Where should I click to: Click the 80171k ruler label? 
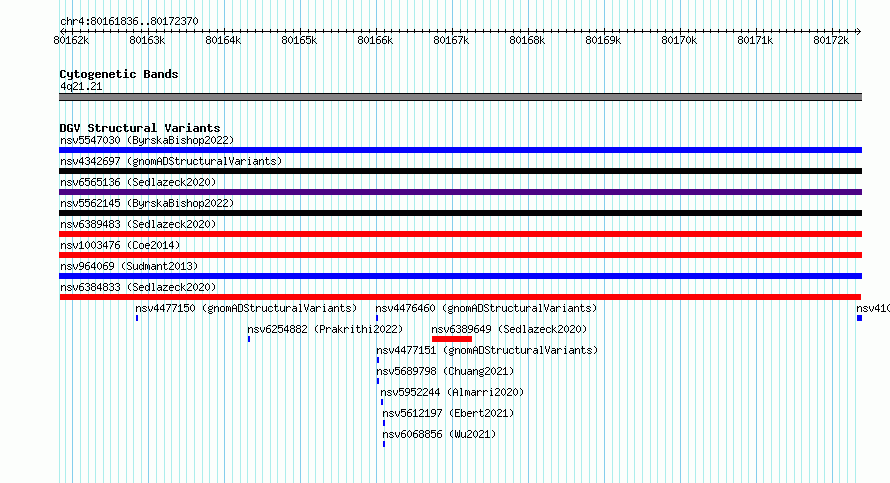click(x=755, y=40)
